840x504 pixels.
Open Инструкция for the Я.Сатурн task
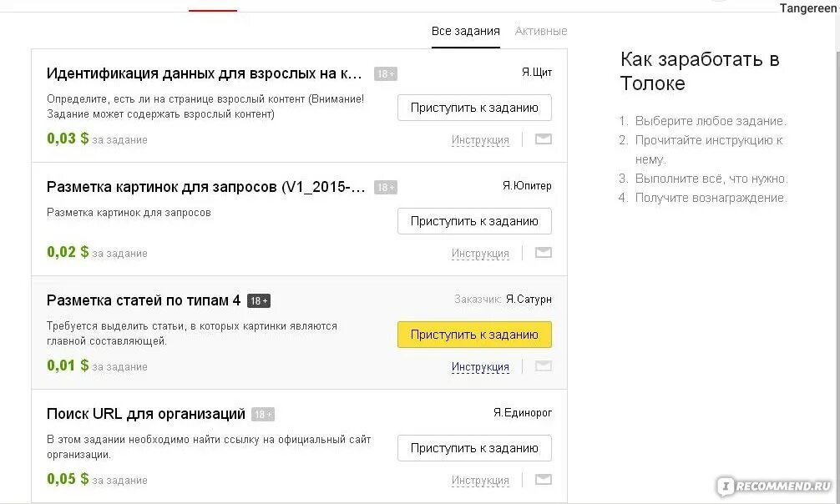(x=480, y=367)
